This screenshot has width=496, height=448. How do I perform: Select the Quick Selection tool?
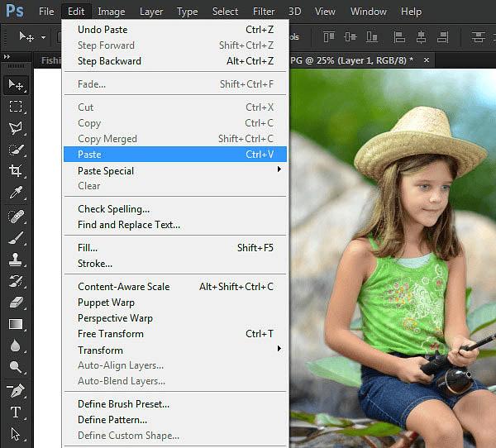(x=16, y=150)
